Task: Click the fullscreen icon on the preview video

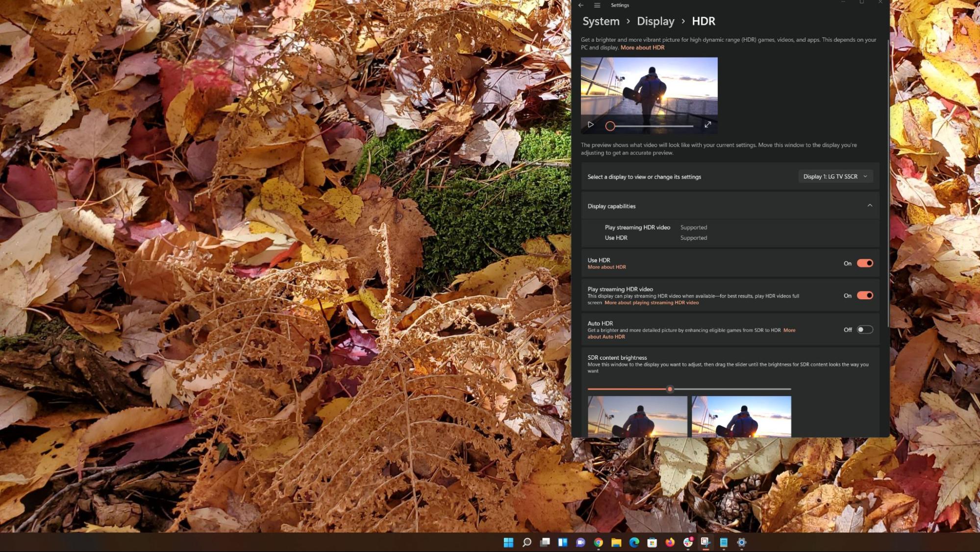Action: (x=708, y=125)
